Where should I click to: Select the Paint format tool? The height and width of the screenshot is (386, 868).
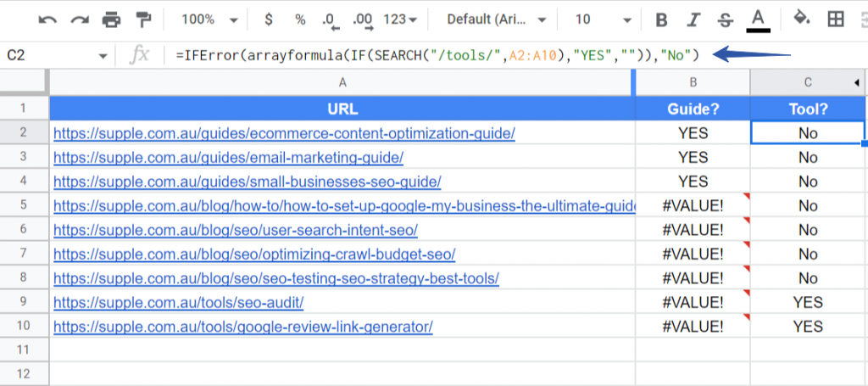click(x=143, y=20)
